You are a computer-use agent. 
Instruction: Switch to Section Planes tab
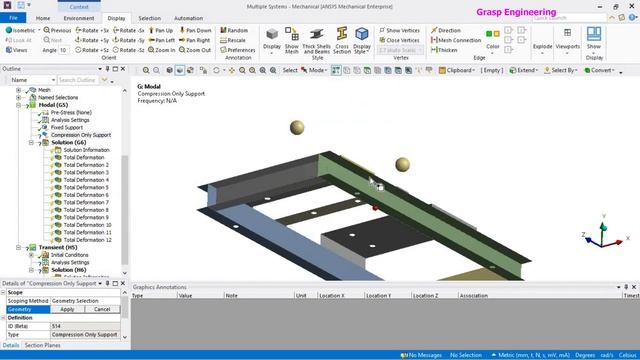[42, 345]
